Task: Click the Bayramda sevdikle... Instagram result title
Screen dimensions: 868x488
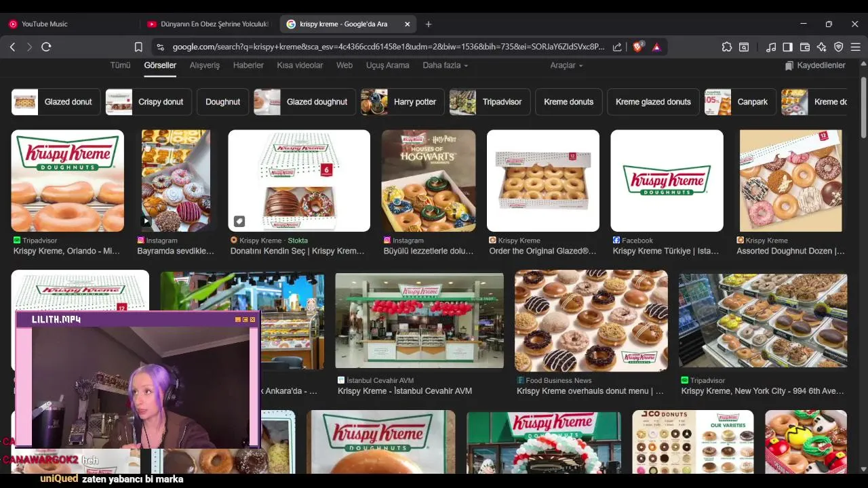Action: click(x=176, y=251)
